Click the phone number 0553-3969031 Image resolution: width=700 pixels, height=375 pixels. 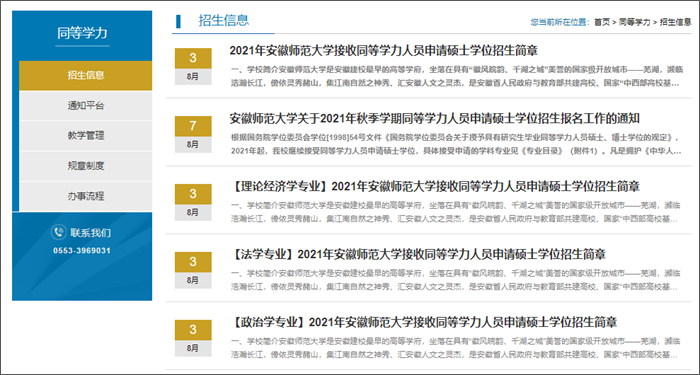(x=82, y=250)
